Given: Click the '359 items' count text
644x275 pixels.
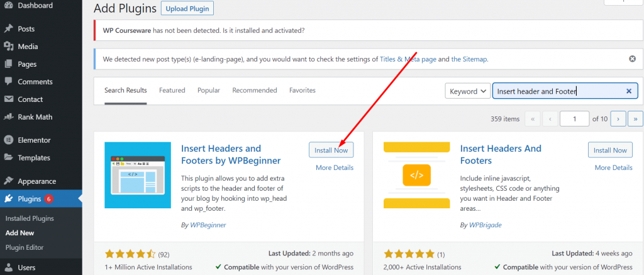Looking at the screenshot, I should [505, 119].
